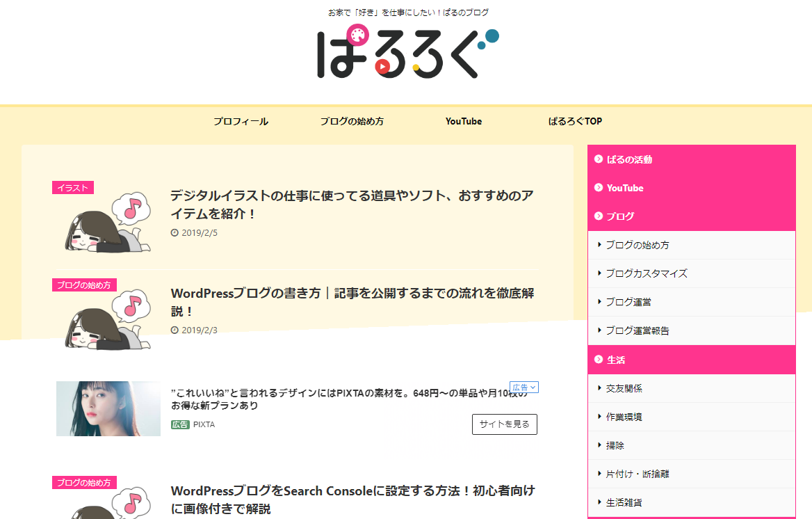The width and height of the screenshot is (812, 519).
Task: Click the サイトを見る button
Action: pyautogui.click(x=505, y=424)
